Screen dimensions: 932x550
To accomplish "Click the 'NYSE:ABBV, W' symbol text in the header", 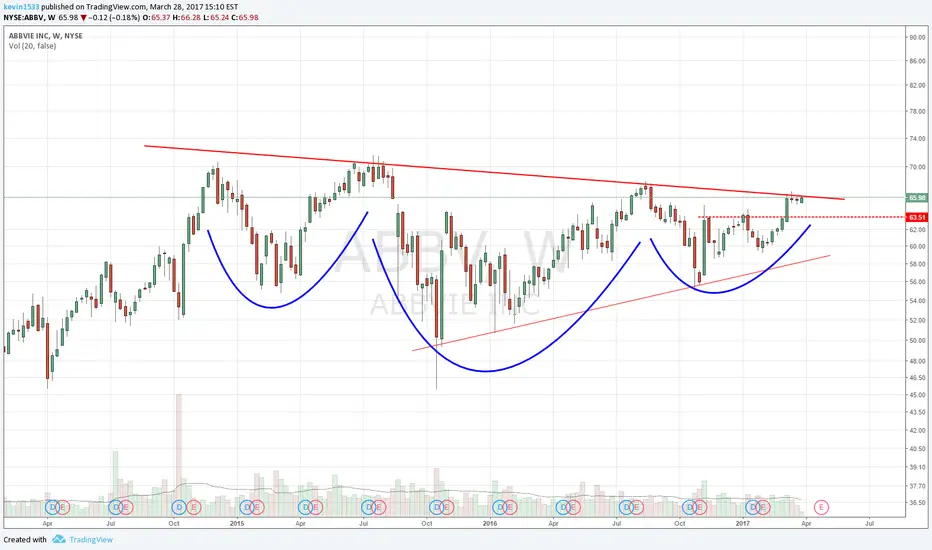I will [30, 18].
